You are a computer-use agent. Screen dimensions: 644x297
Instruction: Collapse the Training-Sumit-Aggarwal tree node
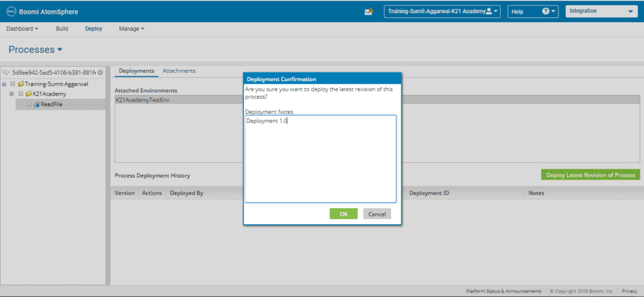click(4, 84)
